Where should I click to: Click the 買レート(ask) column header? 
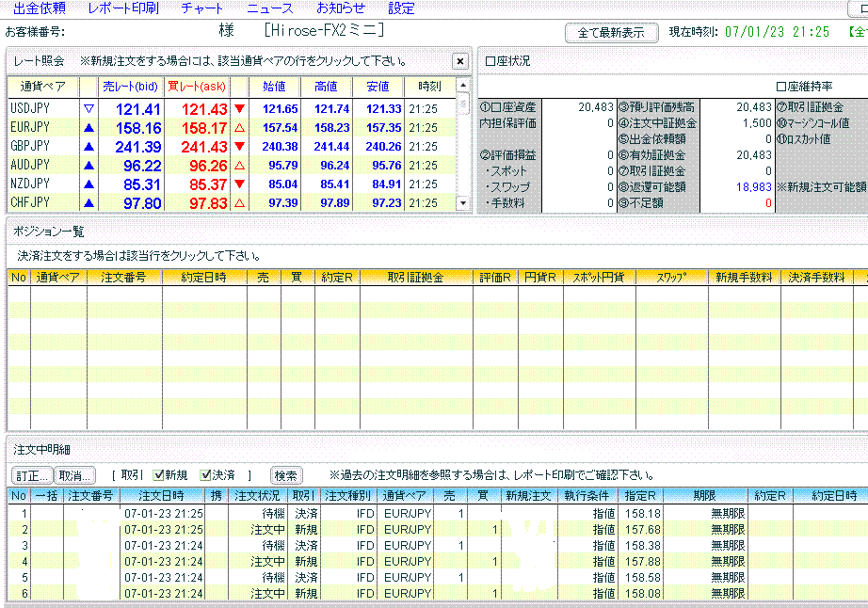(x=197, y=87)
